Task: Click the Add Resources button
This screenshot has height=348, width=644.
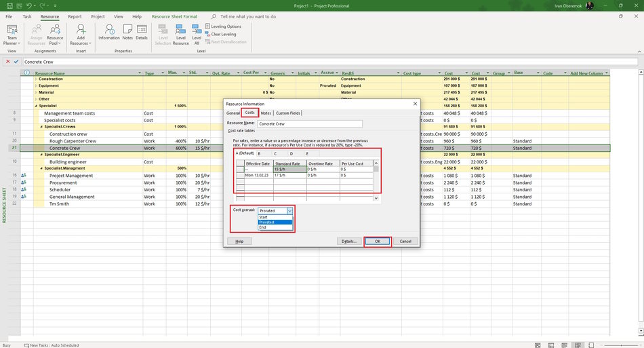Action: click(x=81, y=35)
